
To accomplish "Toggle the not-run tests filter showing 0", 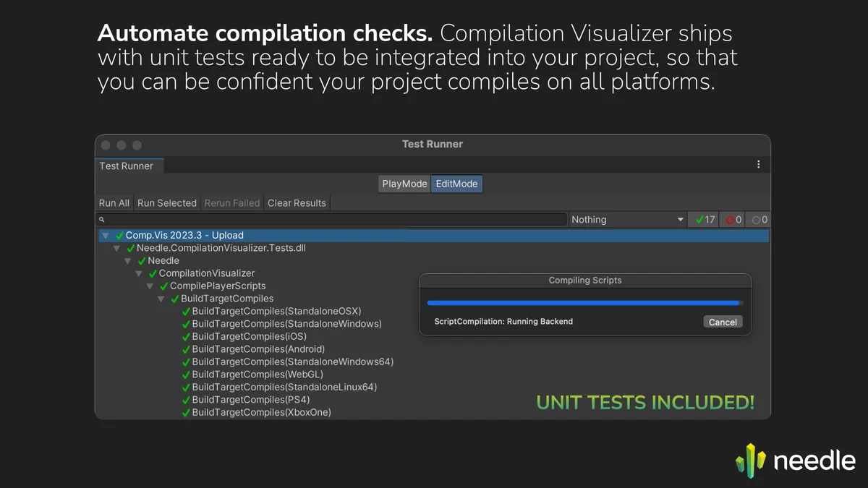I will (759, 220).
